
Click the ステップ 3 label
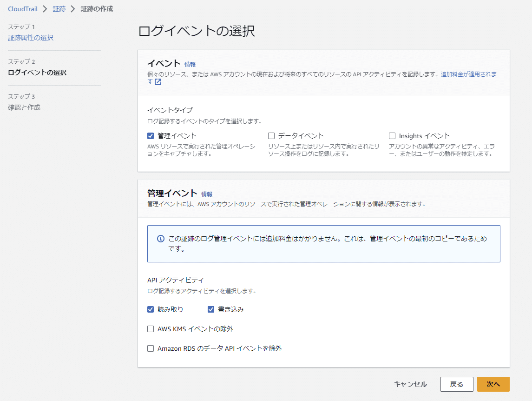tap(21, 97)
